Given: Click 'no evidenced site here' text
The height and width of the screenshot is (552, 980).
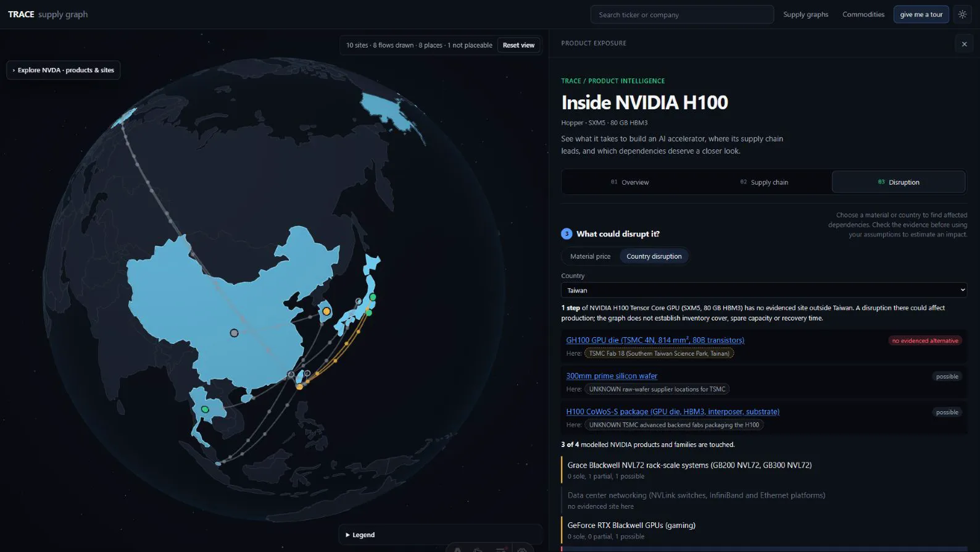Looking at the screenshot, I should [x=600, y=506].
